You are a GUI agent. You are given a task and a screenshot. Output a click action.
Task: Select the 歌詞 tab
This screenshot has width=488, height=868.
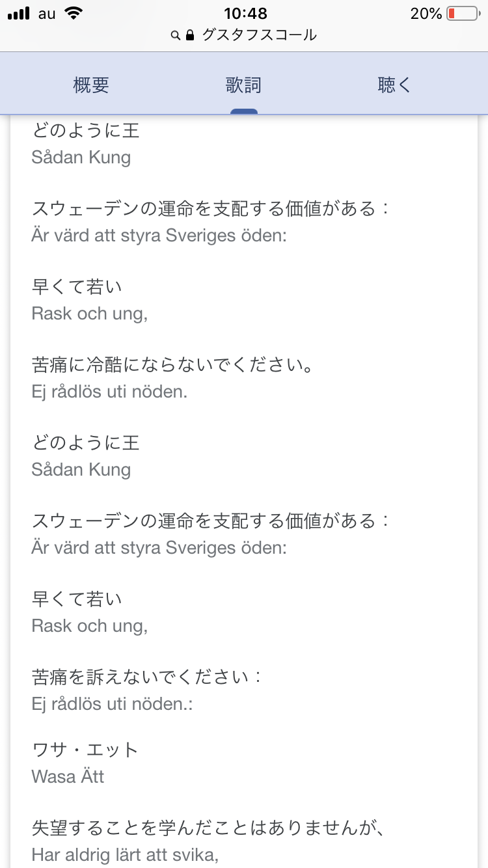[x=244, y=85]
